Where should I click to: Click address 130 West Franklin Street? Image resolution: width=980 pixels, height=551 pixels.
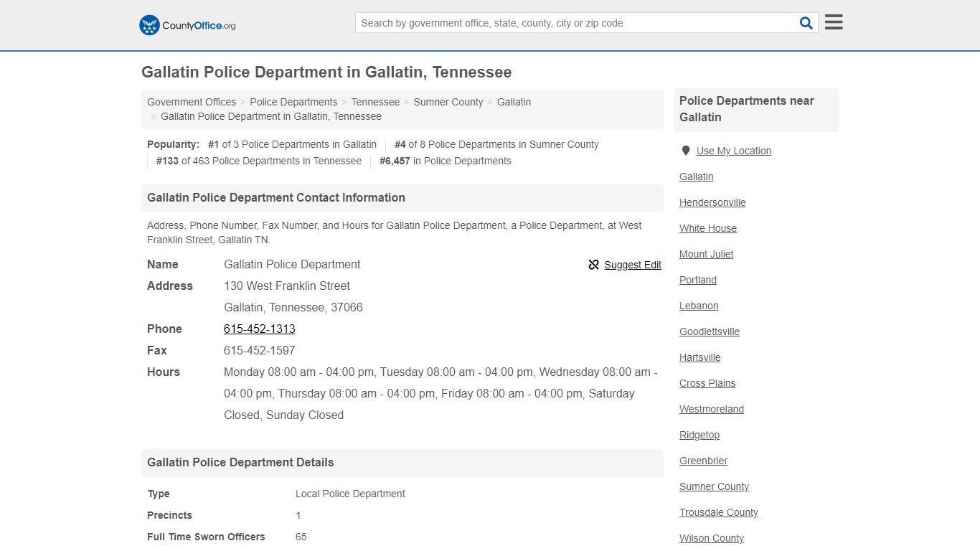pyautogui.click(x=287, y=286)
